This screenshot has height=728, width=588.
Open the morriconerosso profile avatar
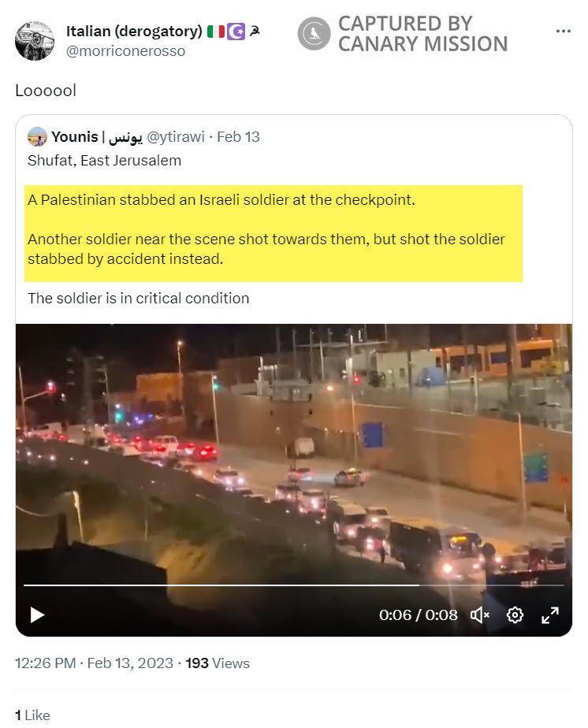tap(35, 41)
